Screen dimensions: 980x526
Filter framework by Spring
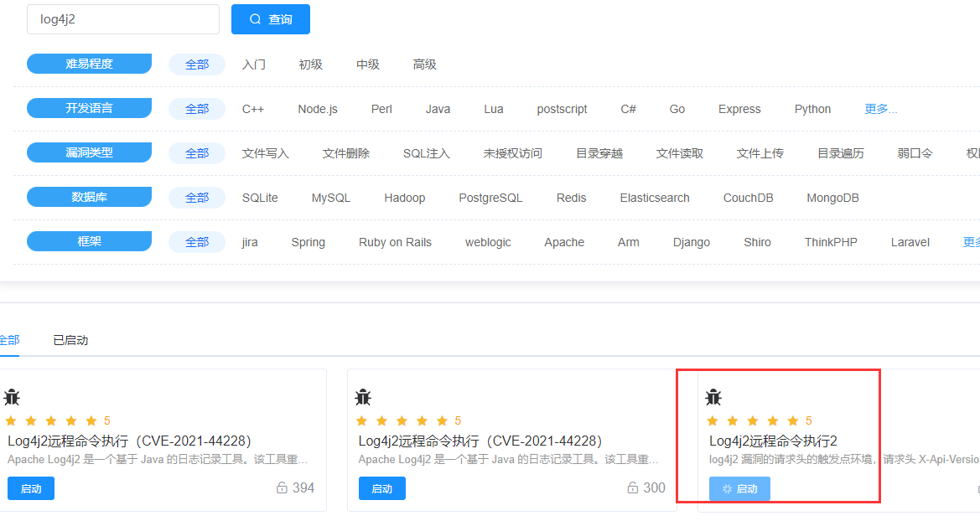coord(309,242)
